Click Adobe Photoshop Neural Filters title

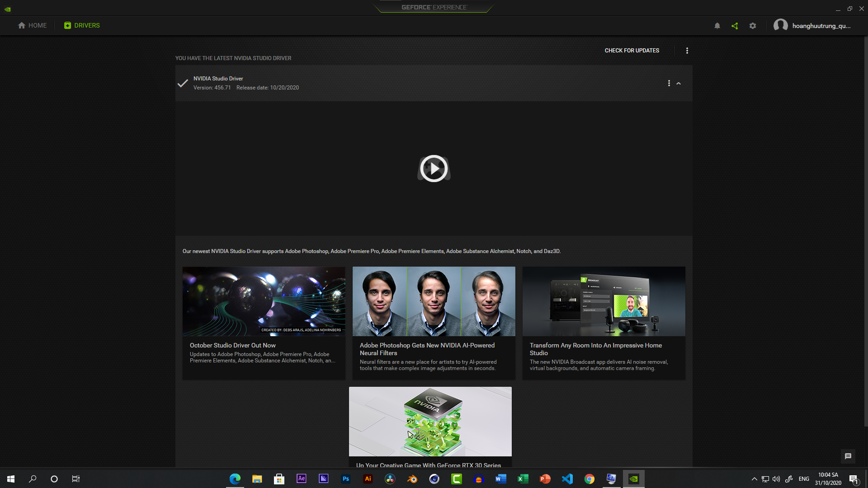point(427,349)
